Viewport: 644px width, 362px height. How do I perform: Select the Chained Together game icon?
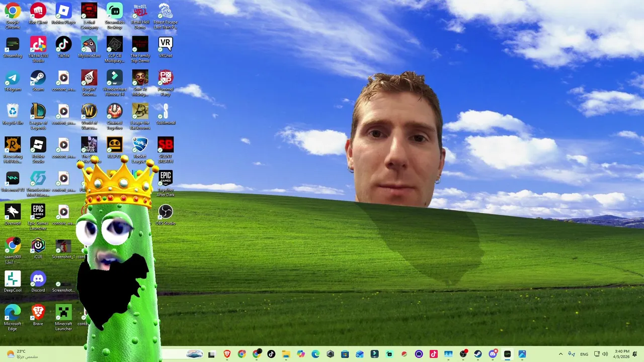tap(115, 117)
